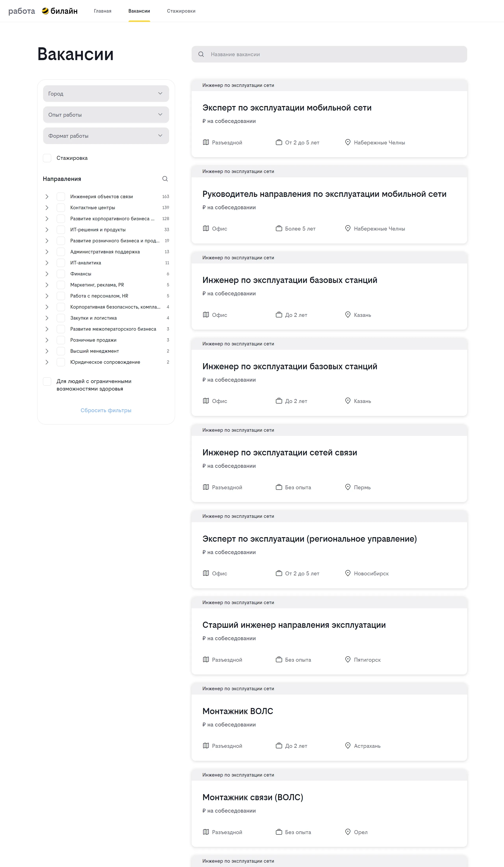This screenshot has width=504, height=867.
Task: Click the location pin next to Пятигорск
Action: click(347, 660)
